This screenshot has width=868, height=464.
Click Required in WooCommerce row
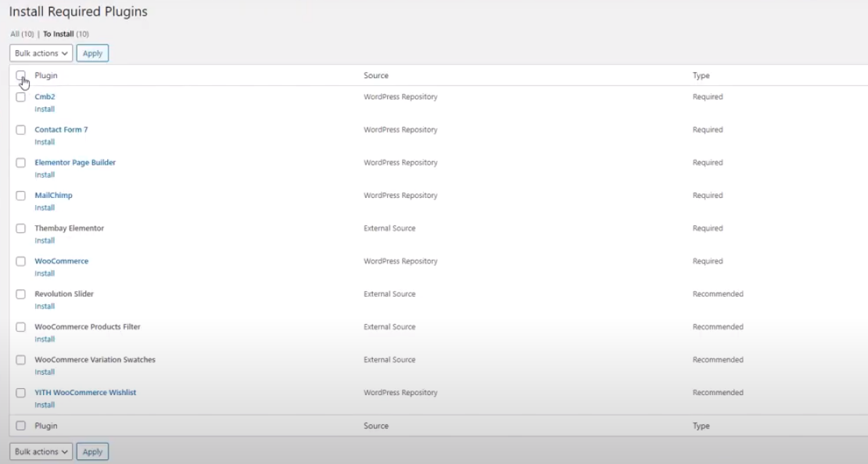pos(708,261)
